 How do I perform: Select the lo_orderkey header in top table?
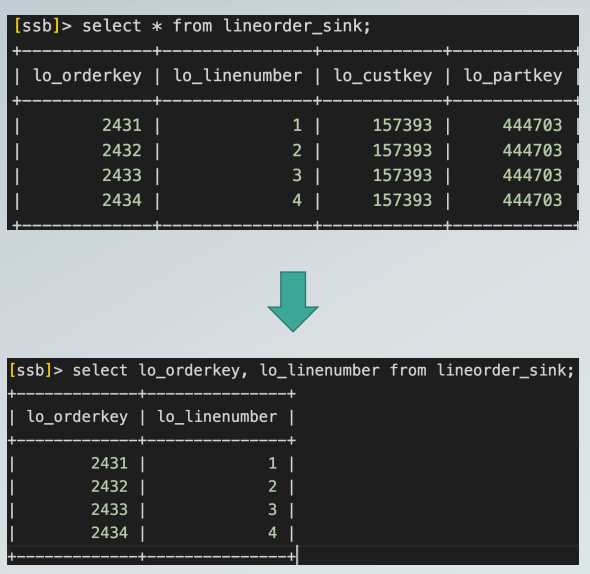[88, 76]
